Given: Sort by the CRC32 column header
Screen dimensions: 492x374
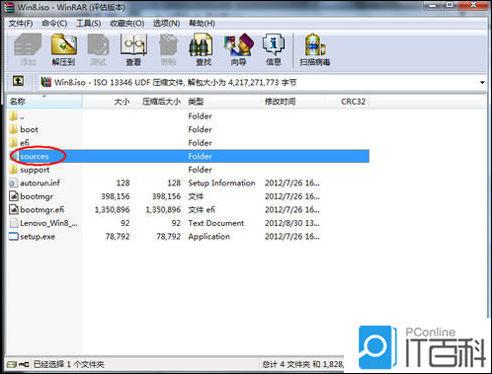Looking at the screenshot, I should (353, 101).
